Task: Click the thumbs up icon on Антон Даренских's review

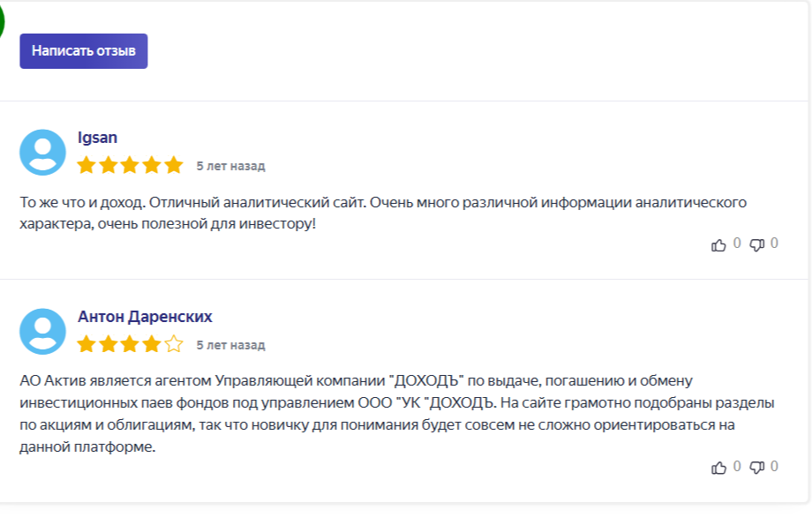Action: [x=719, y=467]
